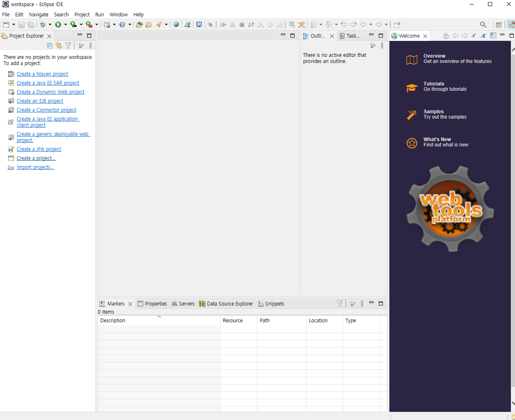Image resolution: width=515 pixels, height=420 pixels.
Task: Launch the Web Services Explorer icon
Action: tap(187, 25)
